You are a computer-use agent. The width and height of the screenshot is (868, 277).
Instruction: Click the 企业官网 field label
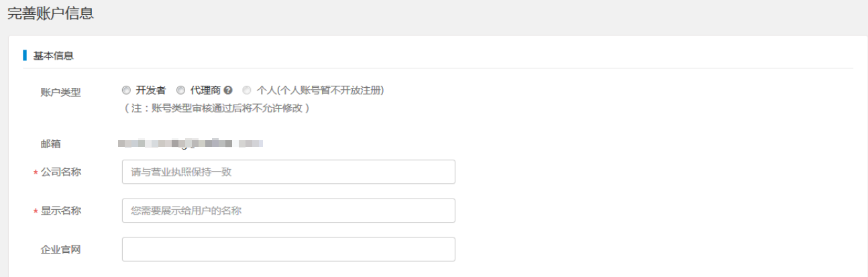click(x=61, y=250)
